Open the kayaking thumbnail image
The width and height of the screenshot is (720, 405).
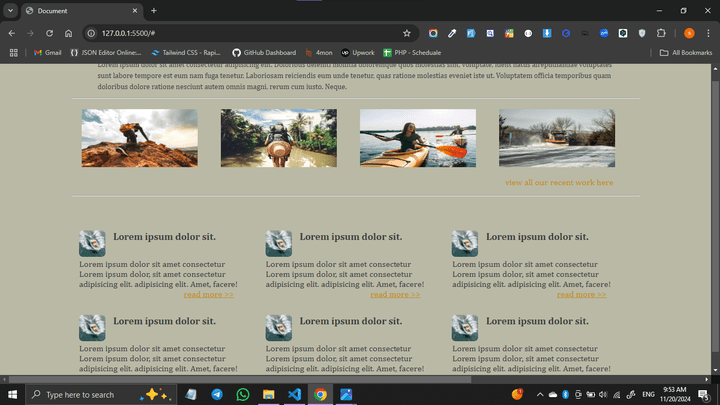[418, 138]
